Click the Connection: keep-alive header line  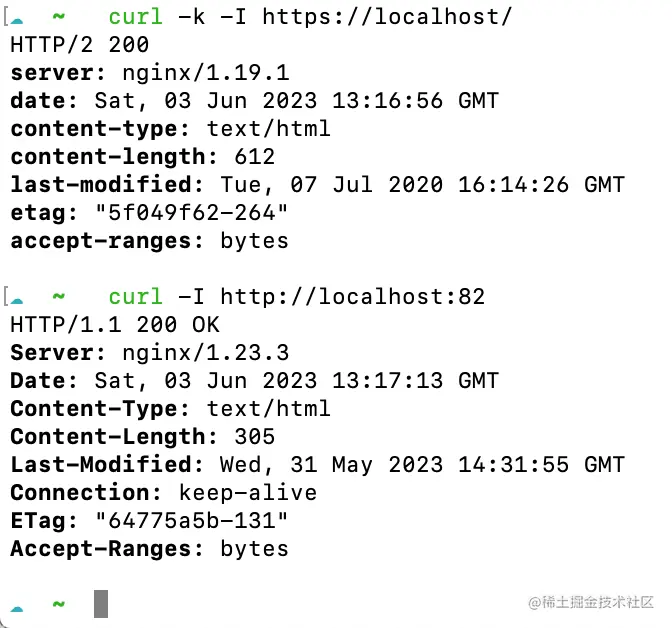pos(163,493)
